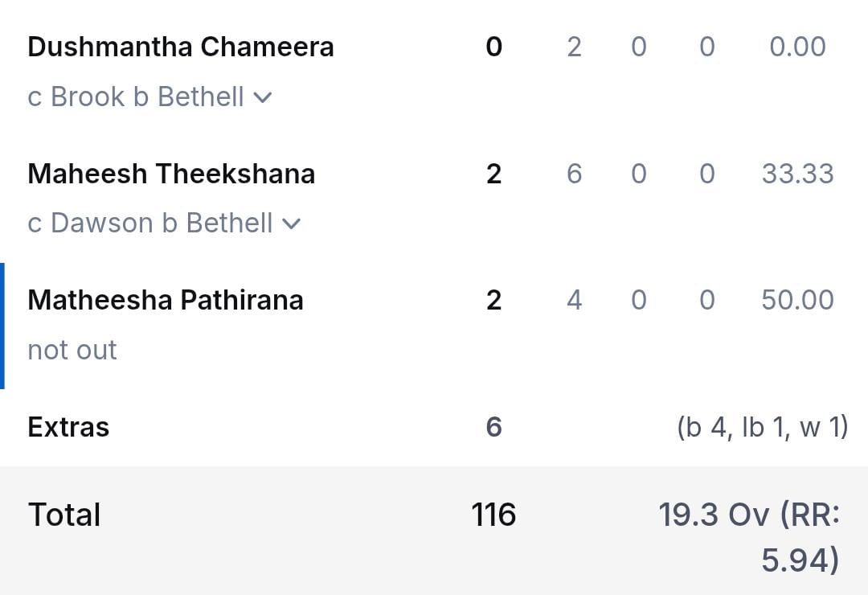The width and height of the screenshot is (868, 595).
Task: Click Pathirana's balls faced value 4
Action: click(x=574, y=300)
